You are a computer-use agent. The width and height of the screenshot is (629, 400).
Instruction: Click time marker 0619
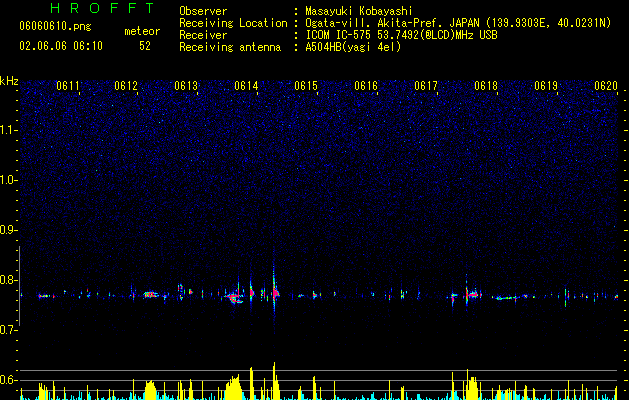click(546, 86)
